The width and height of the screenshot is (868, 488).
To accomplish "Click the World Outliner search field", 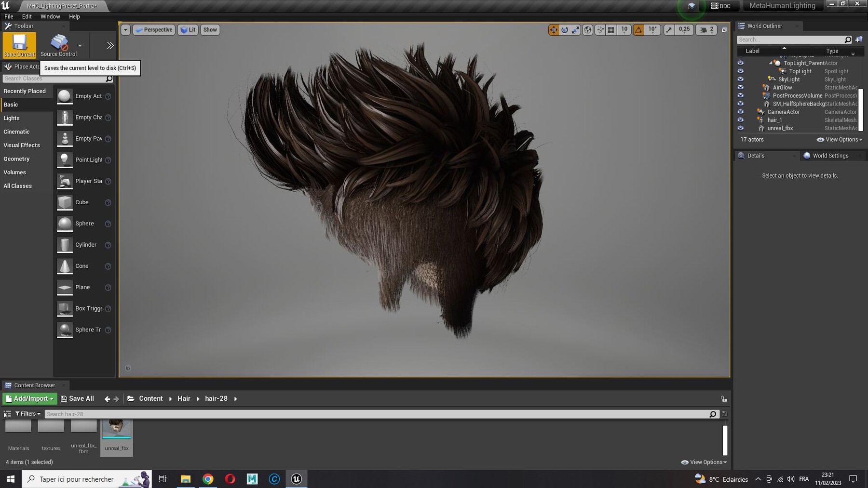I will point(790,40).
